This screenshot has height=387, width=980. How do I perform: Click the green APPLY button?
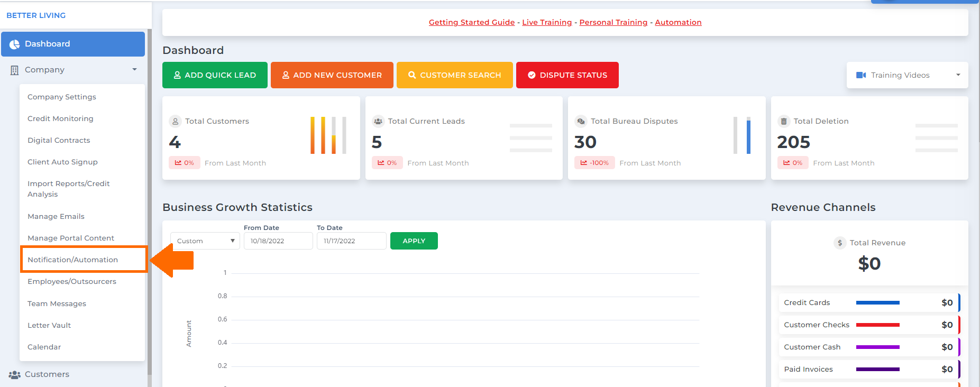(x=414, y=241)
